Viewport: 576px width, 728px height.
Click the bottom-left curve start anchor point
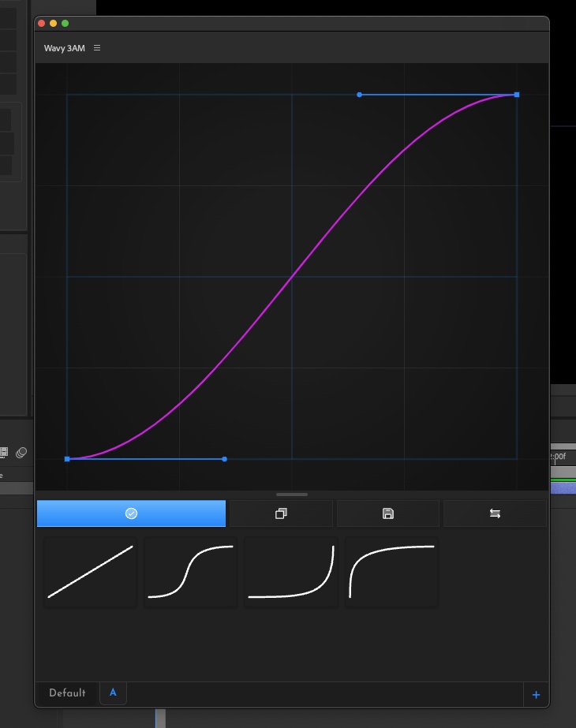pyautogui.click(x=67, y=459)
